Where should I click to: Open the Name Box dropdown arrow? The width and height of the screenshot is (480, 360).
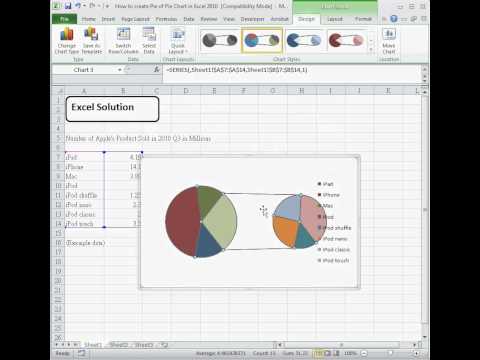(120, 70)
